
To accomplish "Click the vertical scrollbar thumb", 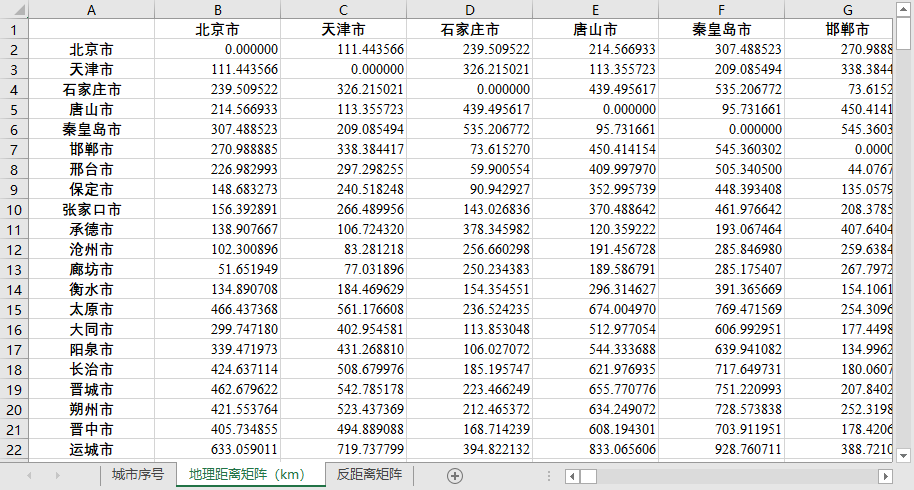I will (903, 33).
